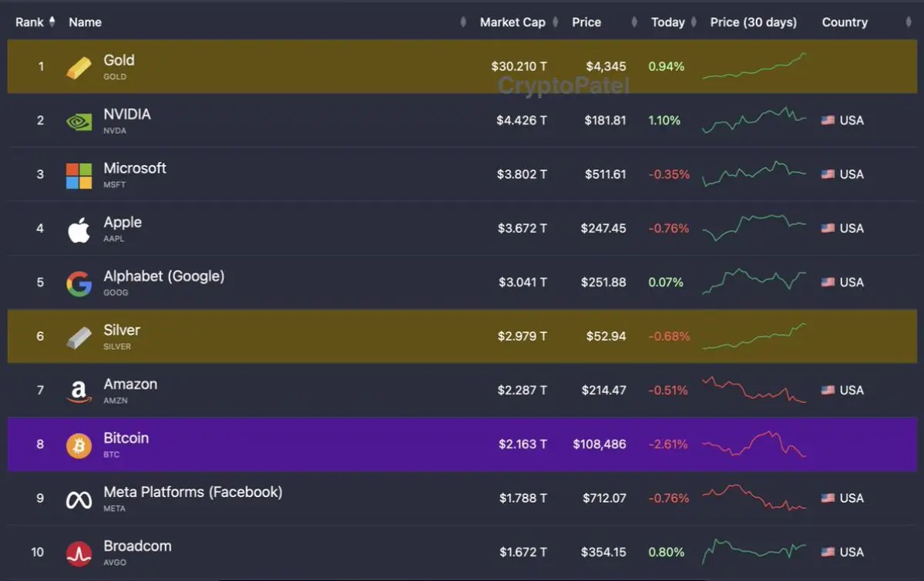Click the BTC ticker symbol
The image size is (924, 581).
tap(112, 455)
